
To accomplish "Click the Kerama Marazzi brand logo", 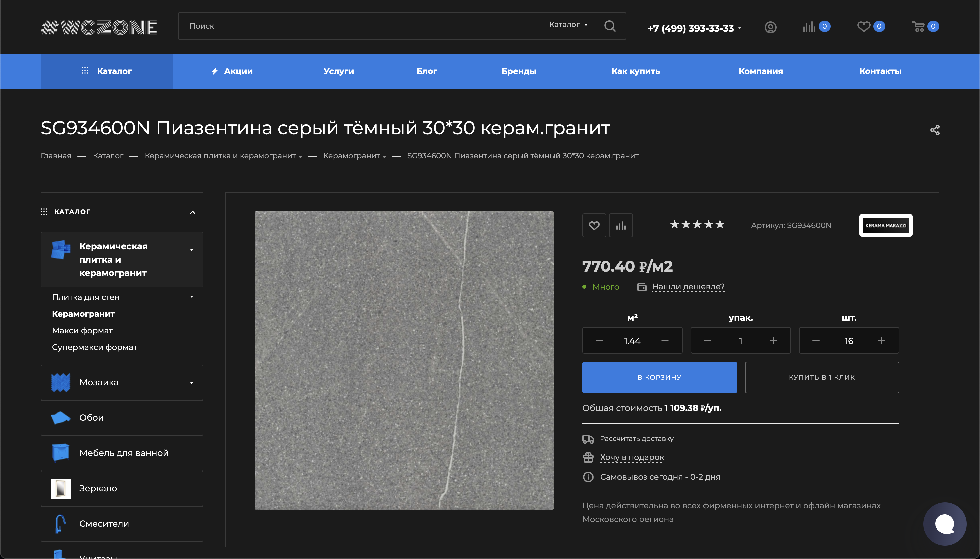I will (885, 226).
